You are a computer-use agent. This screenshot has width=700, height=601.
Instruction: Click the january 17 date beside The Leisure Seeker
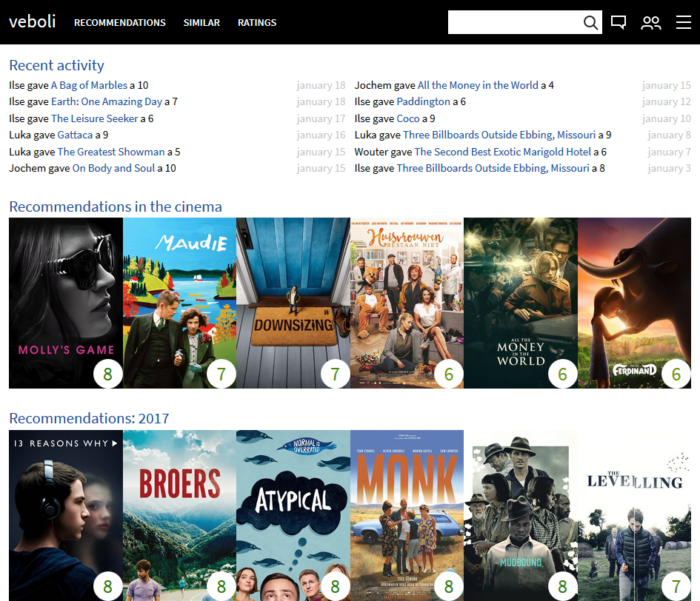click(x=321, y=118)
